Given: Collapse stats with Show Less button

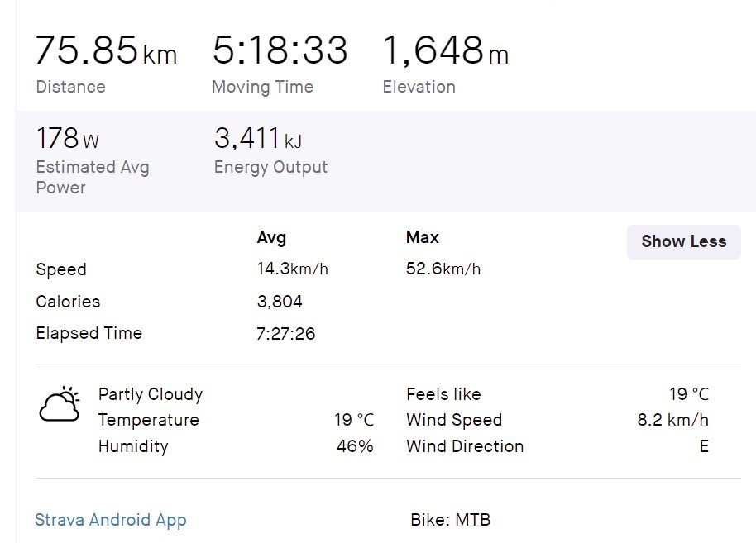Looking at the screenshot, I should (683, 242).
